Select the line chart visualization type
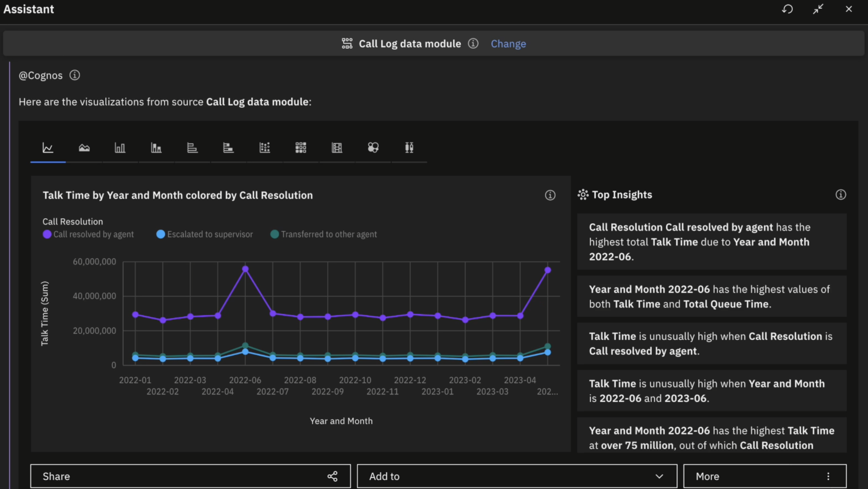This screenshot has width=868, height=489. (x=48, y=147)
